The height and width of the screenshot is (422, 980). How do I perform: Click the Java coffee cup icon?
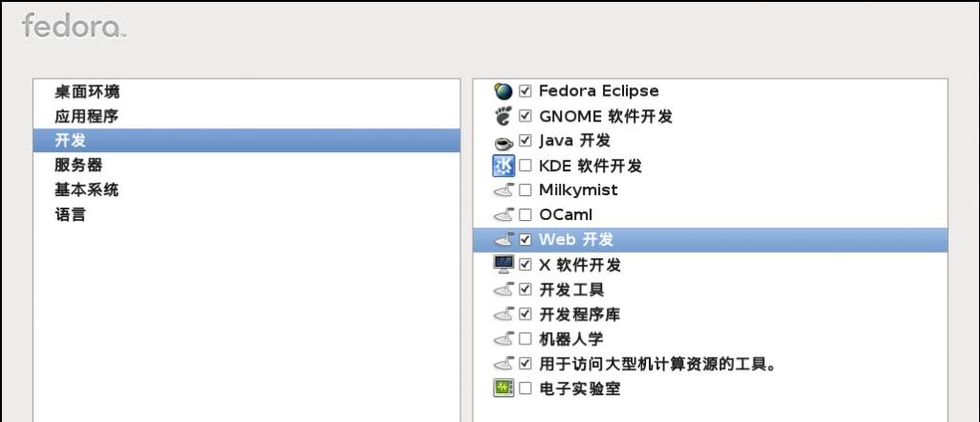pos(503,142)
